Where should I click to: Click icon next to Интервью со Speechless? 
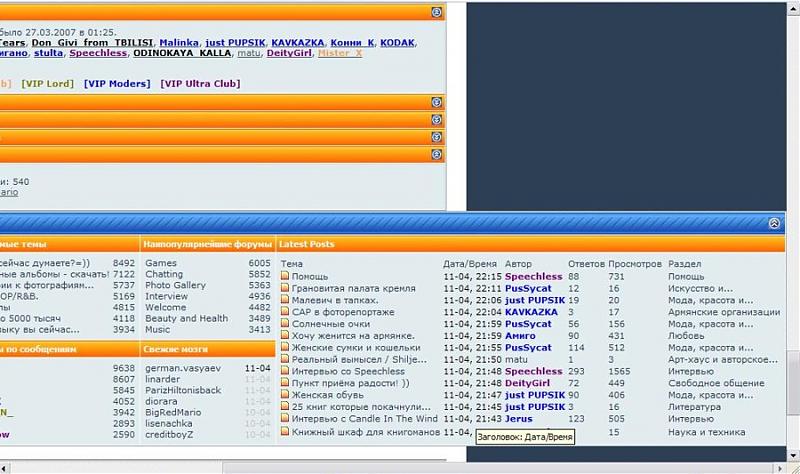[x=285, y=372]
